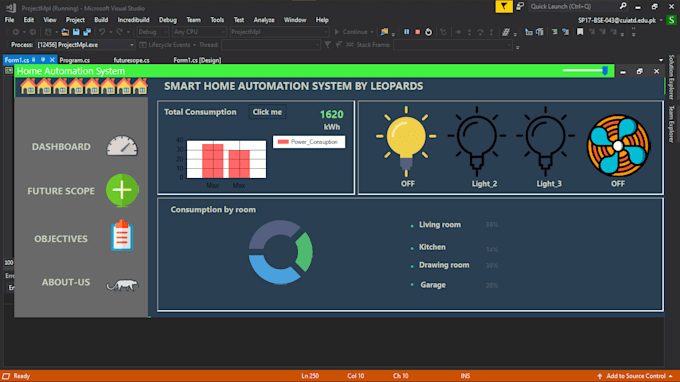Image resolution: width=680 pixels, height=382 pixels.
Task: Click the Pause (Break All) debug icon
Action: 406,32
